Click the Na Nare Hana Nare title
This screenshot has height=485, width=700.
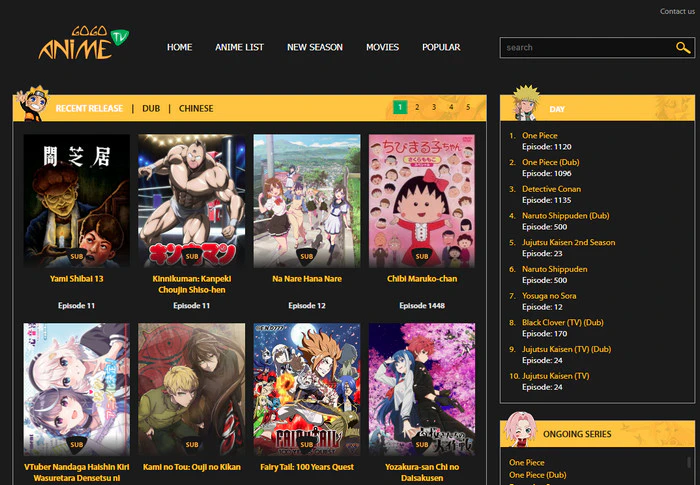[x=307, y=279]
